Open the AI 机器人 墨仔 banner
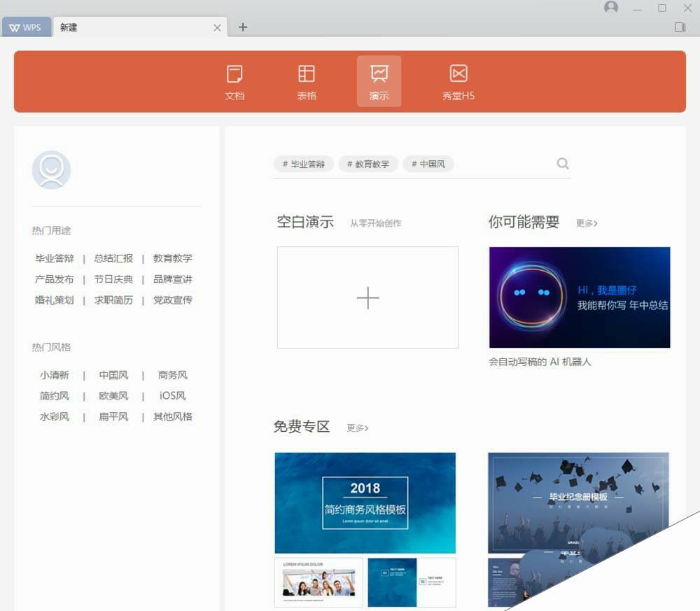Image resolution: width=700 pixels, height=611 pixels. pos(579,297)
